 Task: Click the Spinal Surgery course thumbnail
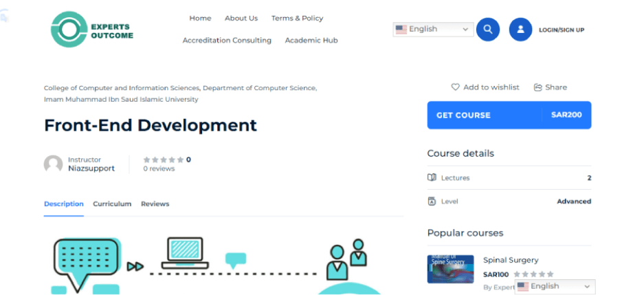tap(450, 269)
